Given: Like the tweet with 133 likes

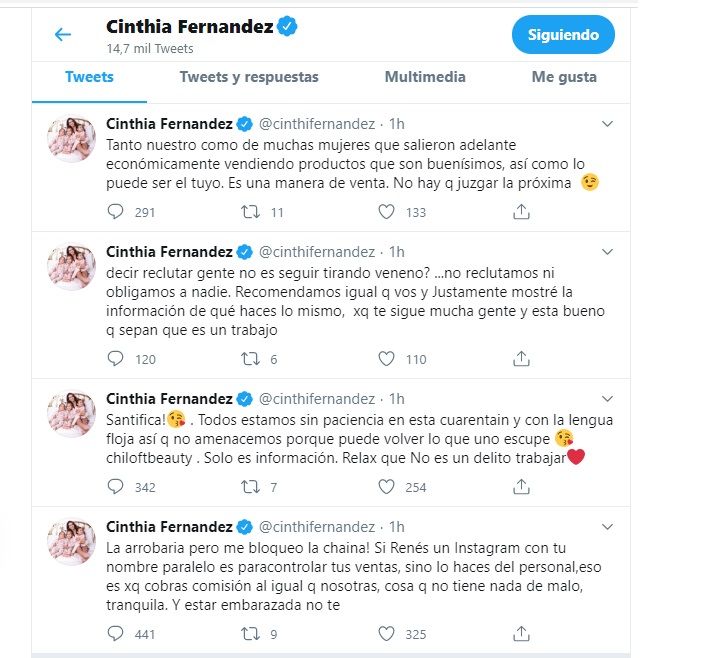Looking at the screenshot, I should coord(387,212).
